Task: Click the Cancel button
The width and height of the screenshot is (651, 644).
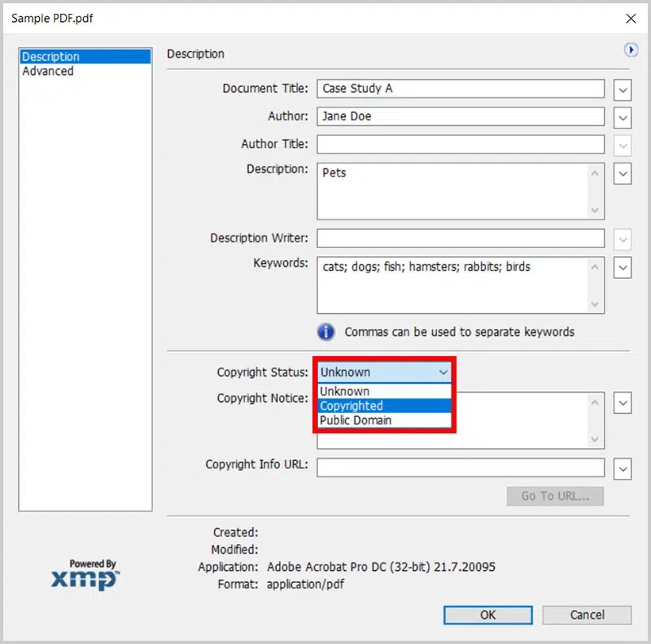Action: pos(586,615)
